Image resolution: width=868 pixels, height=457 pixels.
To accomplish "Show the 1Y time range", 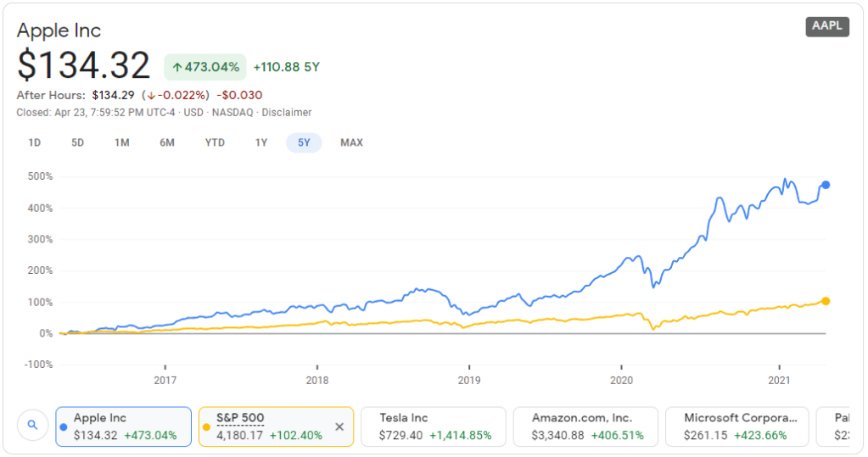I will tap(261, 142).
